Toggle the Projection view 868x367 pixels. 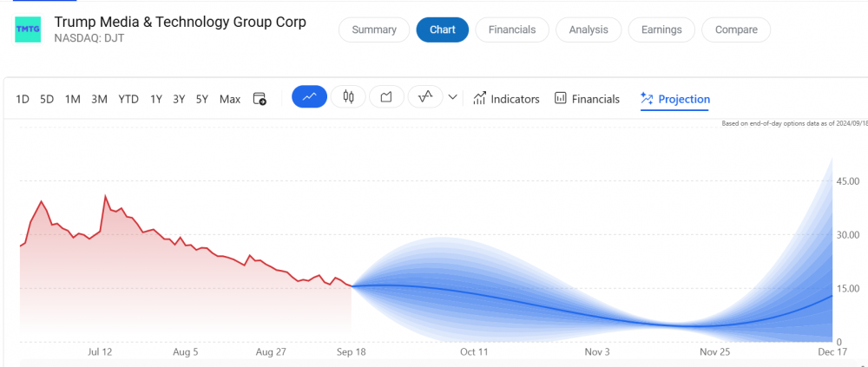pos(674,99)
